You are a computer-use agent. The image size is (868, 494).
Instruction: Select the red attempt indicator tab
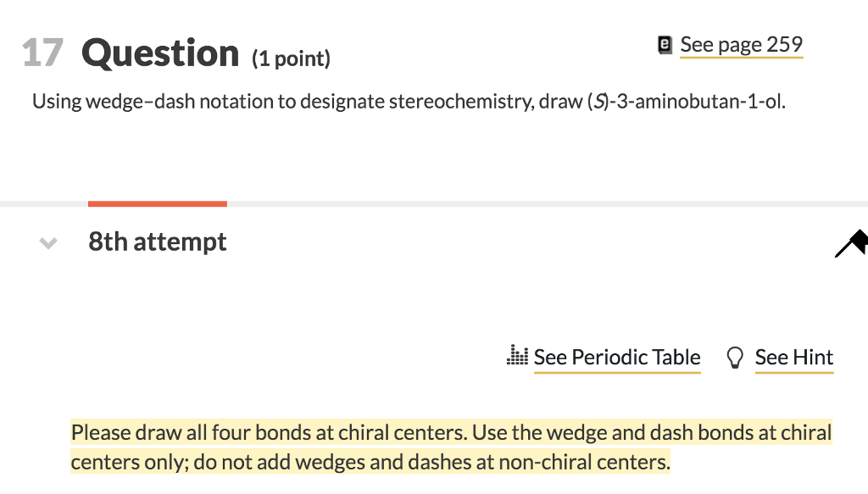158,203
